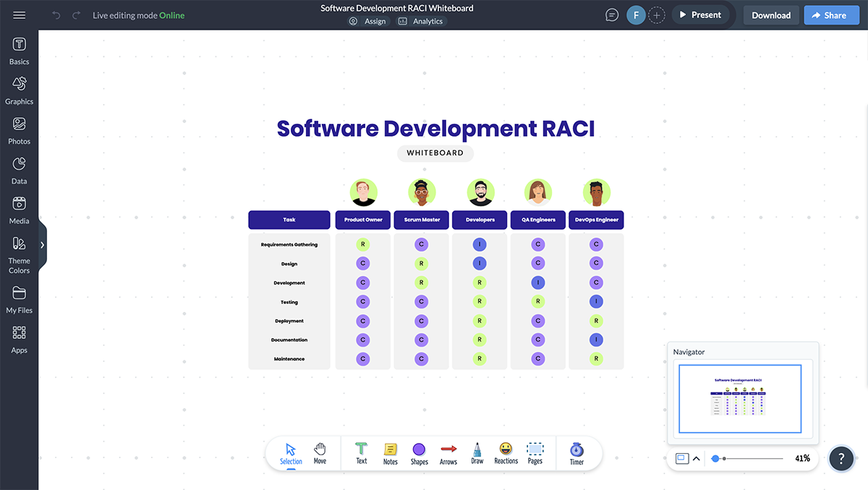Toggle the Move hand tool

point(320,453)
